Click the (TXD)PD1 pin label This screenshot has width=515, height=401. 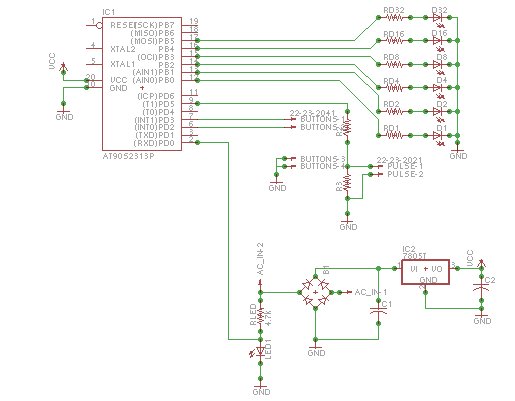155,135
